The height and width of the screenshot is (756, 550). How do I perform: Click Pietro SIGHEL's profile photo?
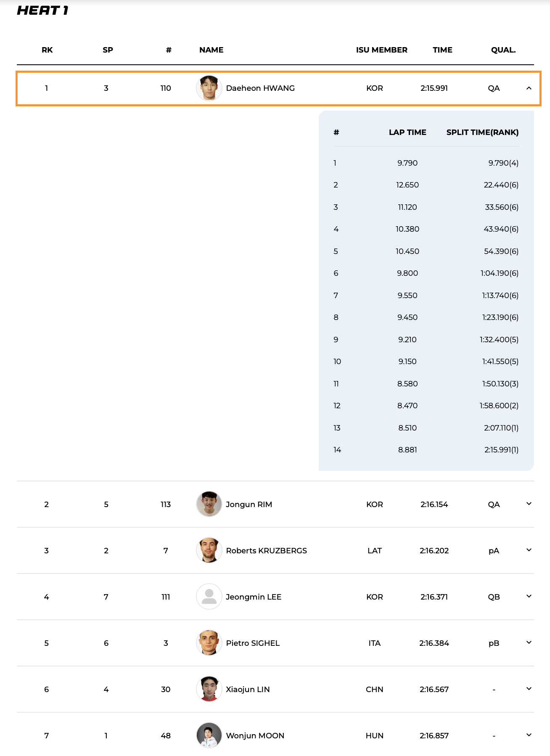point(209,642)
